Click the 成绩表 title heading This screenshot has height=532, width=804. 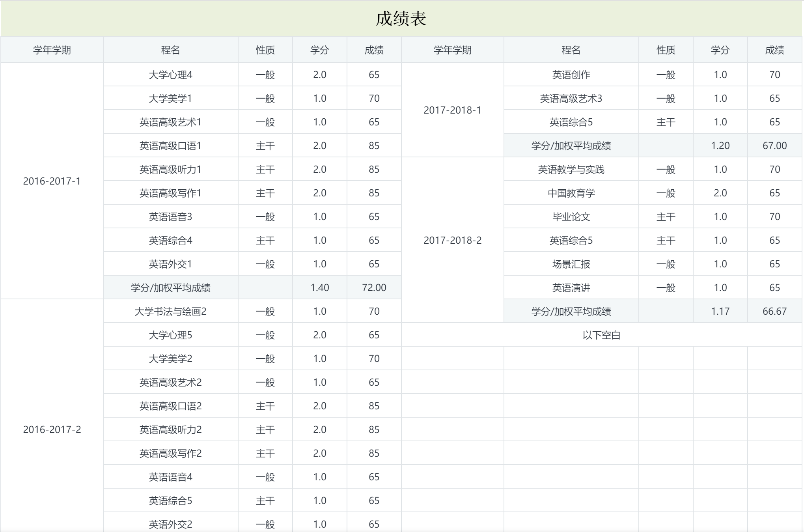point(401,19)
